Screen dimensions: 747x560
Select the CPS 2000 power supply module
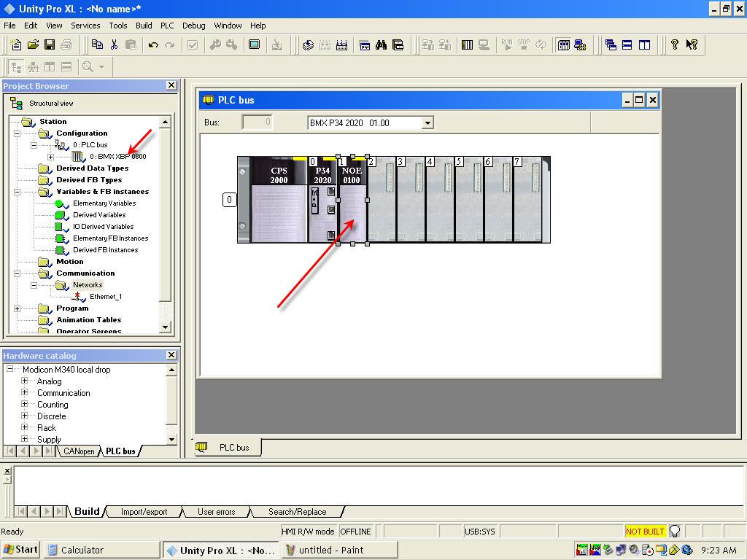click(x=279, y=200)
